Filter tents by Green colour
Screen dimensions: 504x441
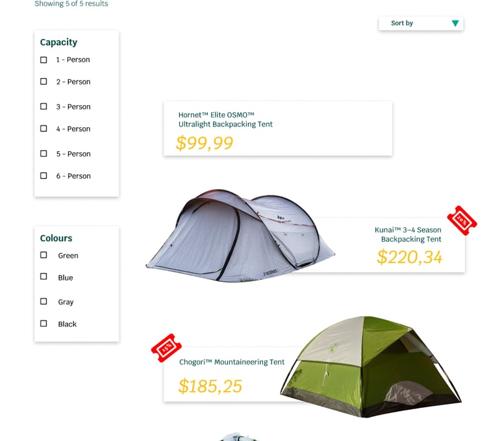pos(44,255)
